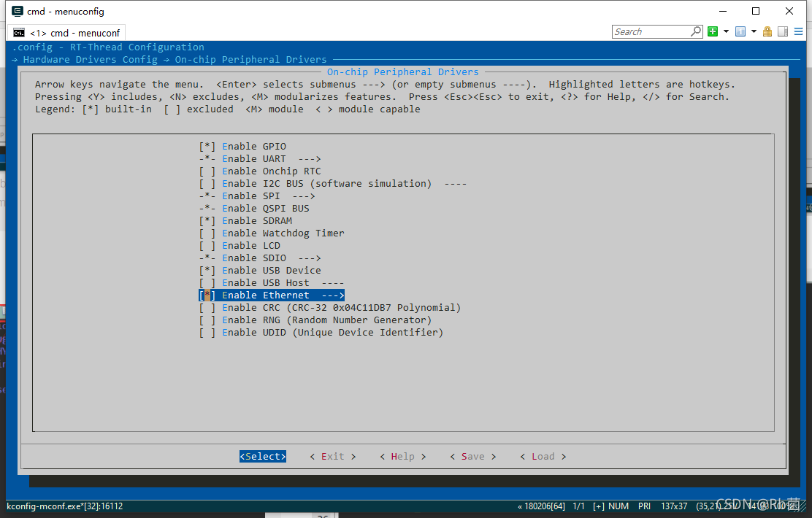Open dropdown arrow next to console number icon
The height and width of the screenshot is (518, 812).
pyautogui.click(x=754, y=31)
